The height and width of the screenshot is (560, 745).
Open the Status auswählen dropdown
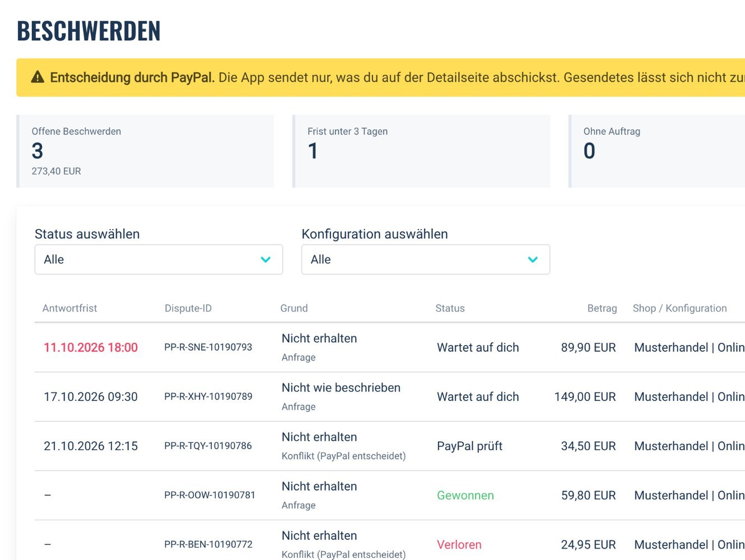159,259
